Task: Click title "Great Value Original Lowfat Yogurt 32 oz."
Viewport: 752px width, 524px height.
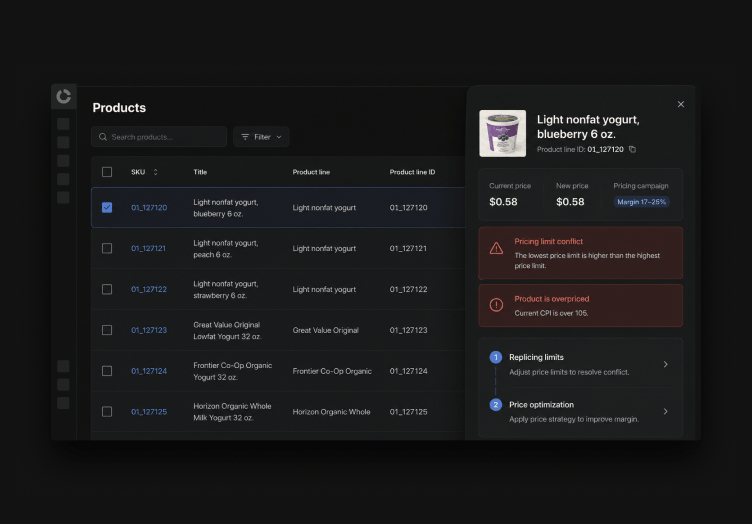Action: coord(227,330)
